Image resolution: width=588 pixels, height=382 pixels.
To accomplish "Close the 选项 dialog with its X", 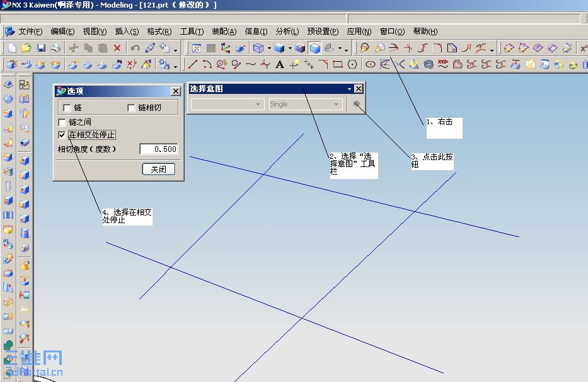I will [175, 91].
